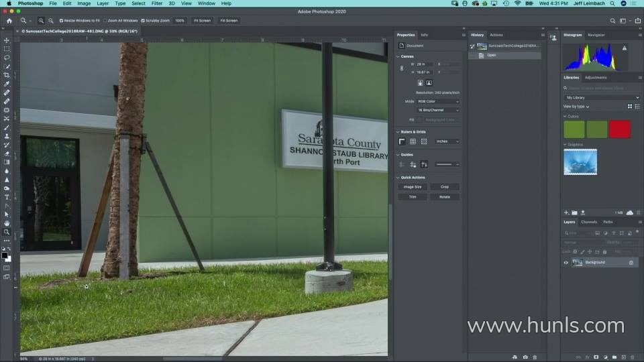
Task: Set canvas to portrait orientation
Action: (420, 82)
